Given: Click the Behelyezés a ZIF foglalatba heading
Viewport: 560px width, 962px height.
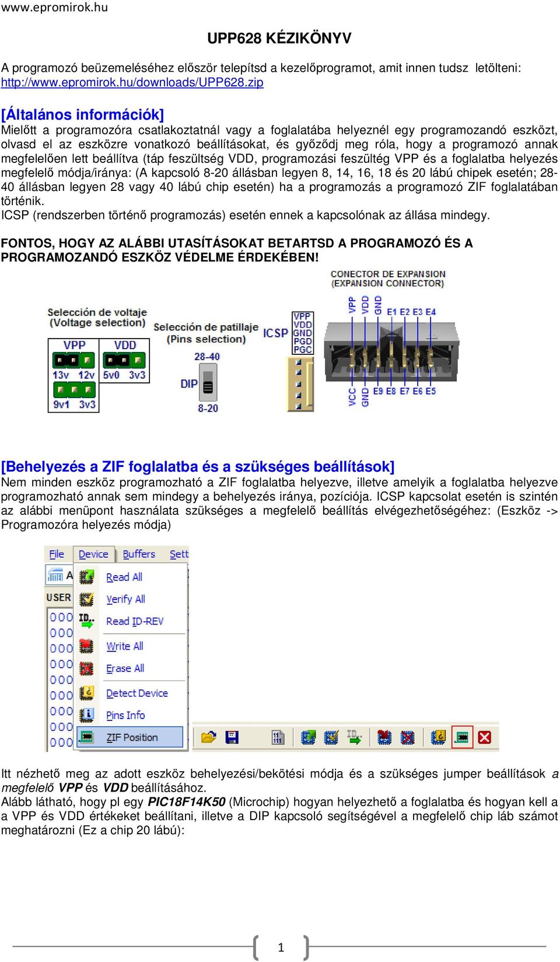Looking at the screenshot, I should point(198,466).
